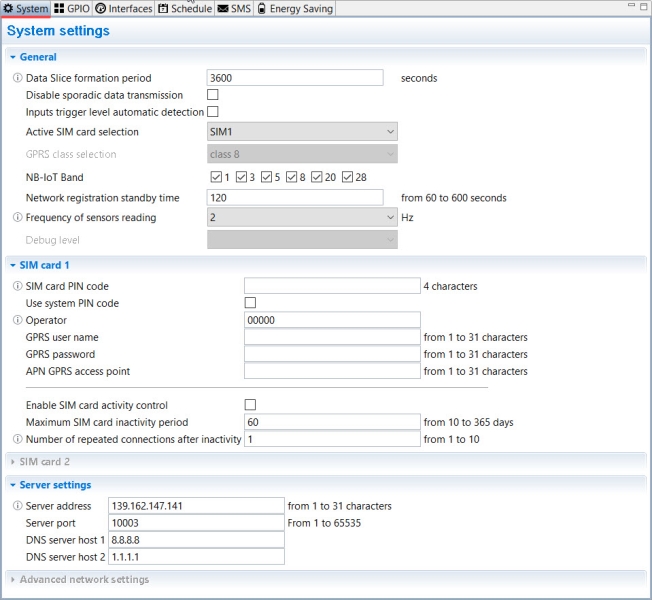Switch to the System tab
The image size is (652, 600).
(x=26, y=9)
